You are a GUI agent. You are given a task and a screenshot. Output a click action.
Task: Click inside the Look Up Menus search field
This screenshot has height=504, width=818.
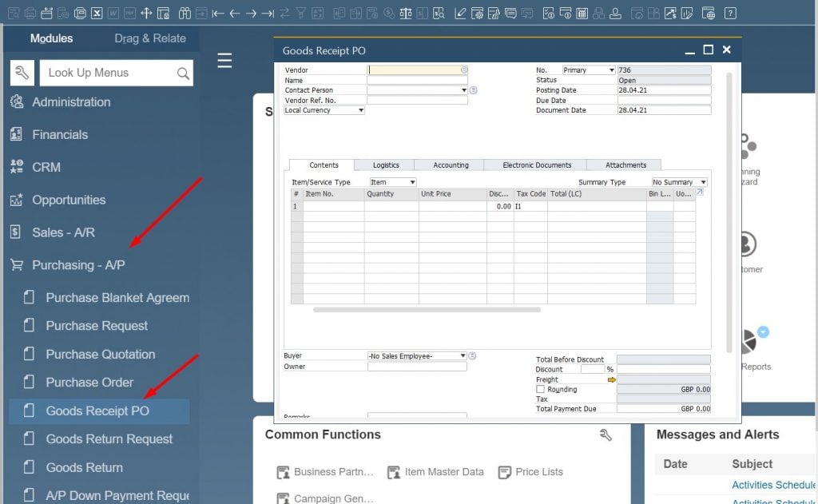pyautogui.click(x=112, y=72)
